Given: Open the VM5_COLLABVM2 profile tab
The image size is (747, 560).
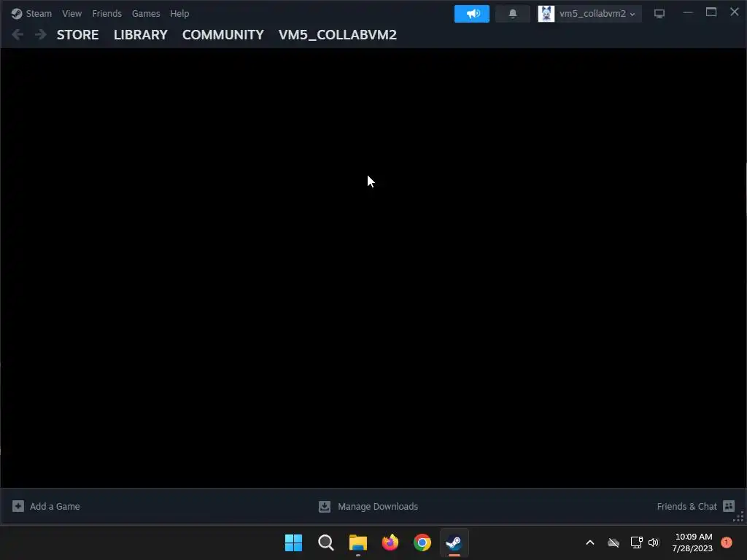Looking at the screenshot, I should click(x=337, y=35).
